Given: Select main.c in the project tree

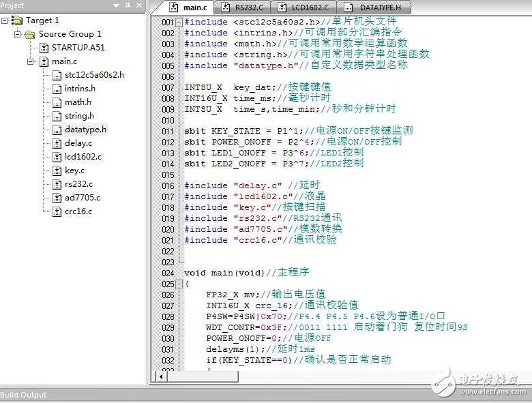Looking at the screenshot, I should pos(64,61).
